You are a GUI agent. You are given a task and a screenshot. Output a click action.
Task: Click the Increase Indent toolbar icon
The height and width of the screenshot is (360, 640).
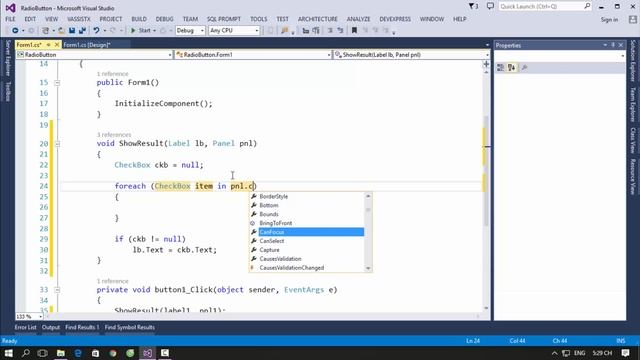click(x=316, y=31)
